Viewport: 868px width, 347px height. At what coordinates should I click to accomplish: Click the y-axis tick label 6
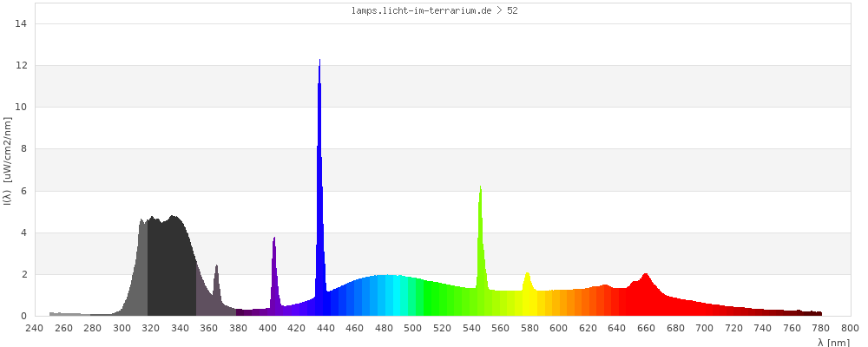pyautogui.click(x=25, y=191)
